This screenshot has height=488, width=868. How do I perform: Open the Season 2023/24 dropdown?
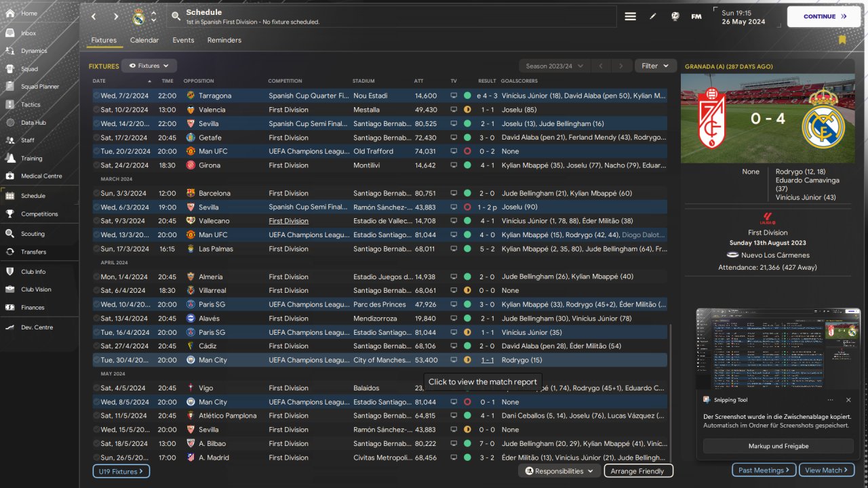[x=554, y=66]
